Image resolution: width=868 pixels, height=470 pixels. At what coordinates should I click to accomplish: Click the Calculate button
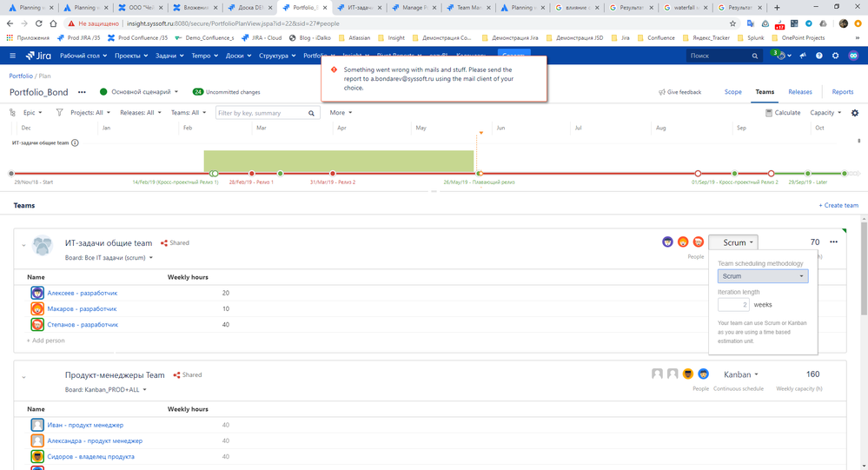point(783,112)
